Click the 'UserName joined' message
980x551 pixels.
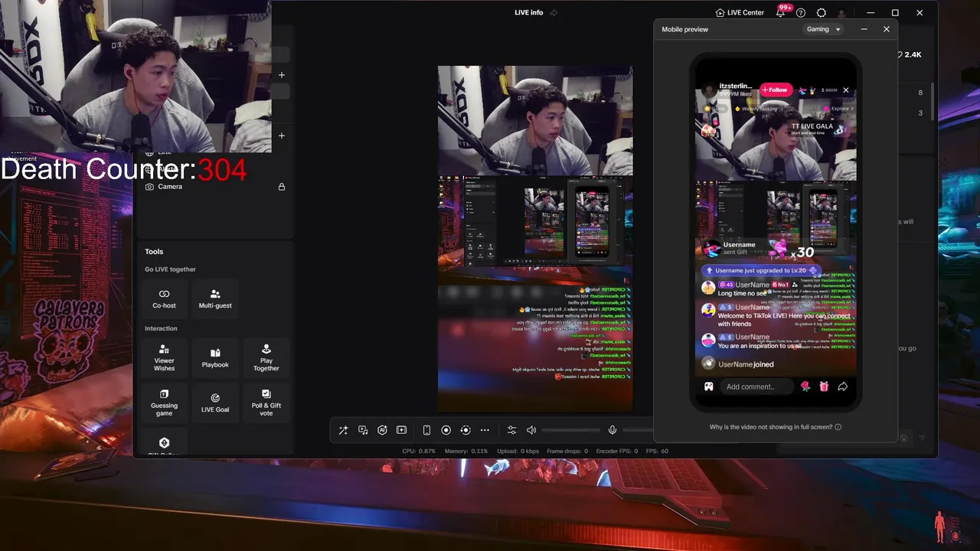pyautogui.click(x=746, y=364)
